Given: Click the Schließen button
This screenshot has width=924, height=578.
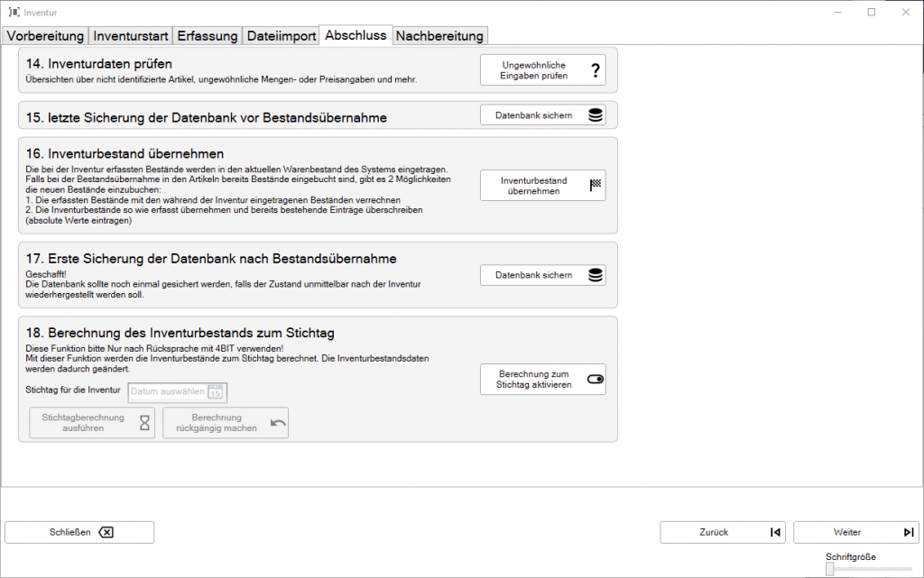Looking at the screenshot, I should tap(79, 532).
